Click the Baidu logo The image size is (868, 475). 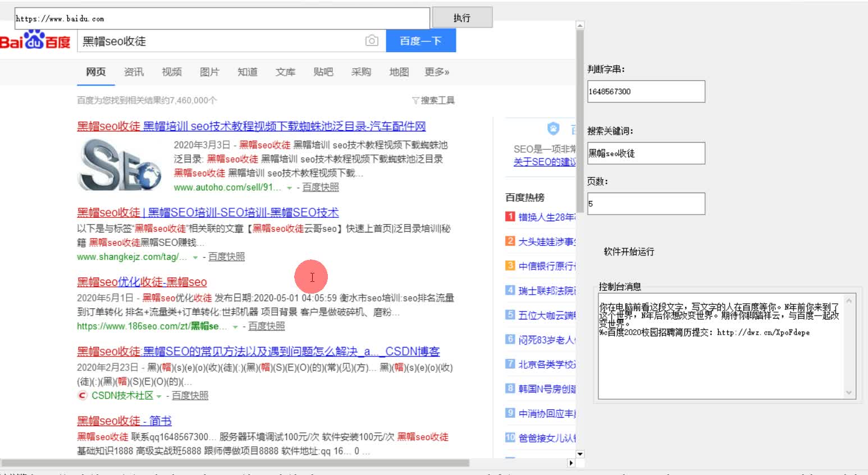(x=36, y=40)
